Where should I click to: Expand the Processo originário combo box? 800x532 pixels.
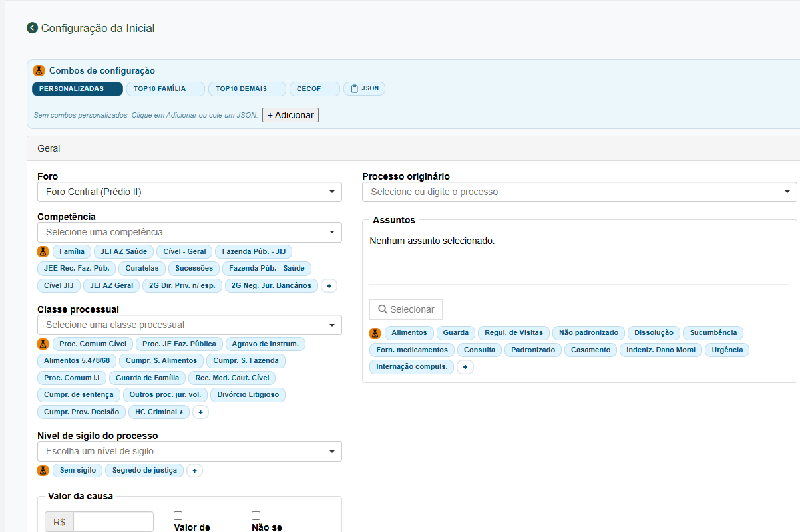click(x=579, y=192)
